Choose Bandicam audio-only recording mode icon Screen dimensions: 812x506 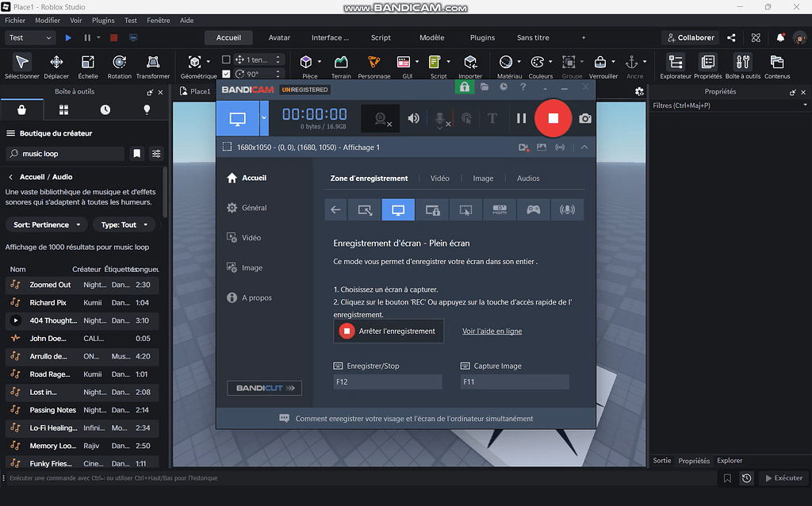[567, 209]
